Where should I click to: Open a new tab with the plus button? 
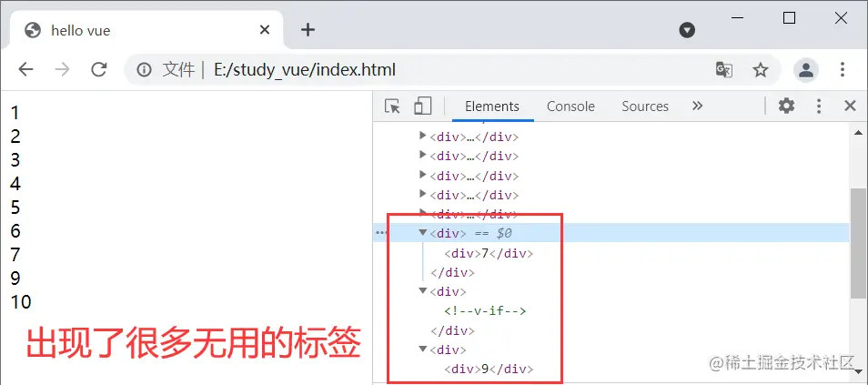click(308, 30)
